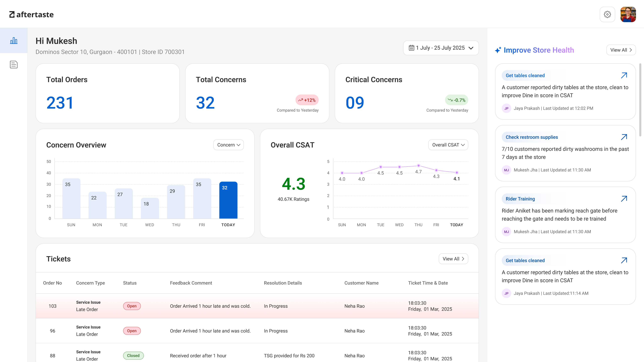Click the Status column header
Image resolution: width=644 pixels, height=362 pixels.
click(x=130, y=283)
